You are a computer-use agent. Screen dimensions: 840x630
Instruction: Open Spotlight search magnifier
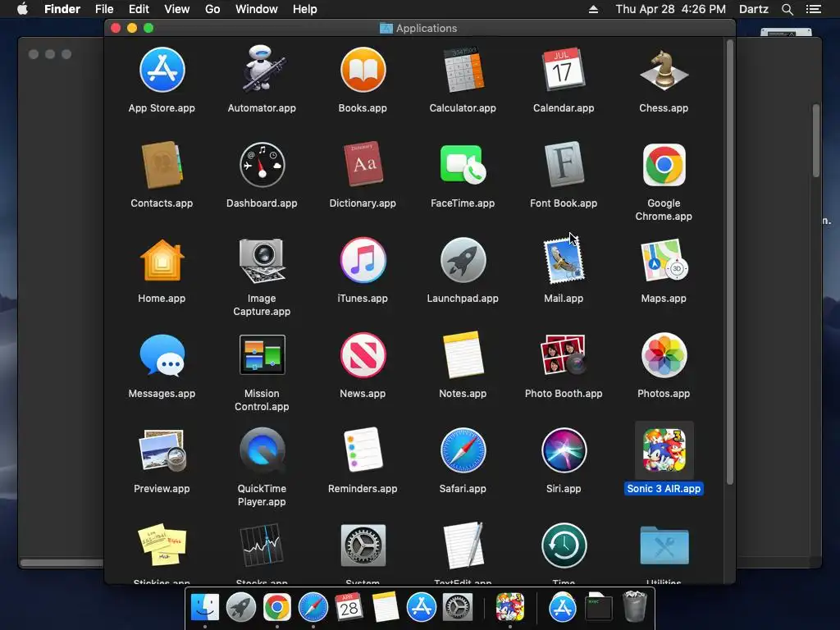(787, 9)
